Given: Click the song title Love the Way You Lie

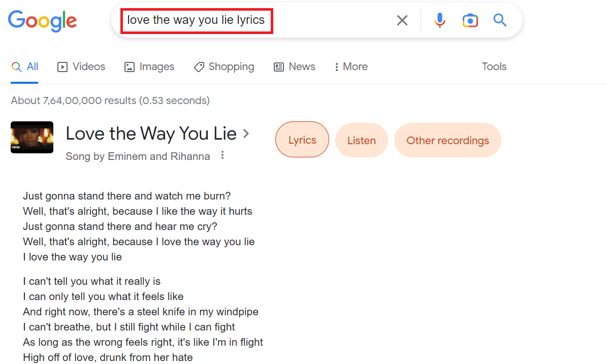Looking at the screenshot, I should [x=151, y=134].
